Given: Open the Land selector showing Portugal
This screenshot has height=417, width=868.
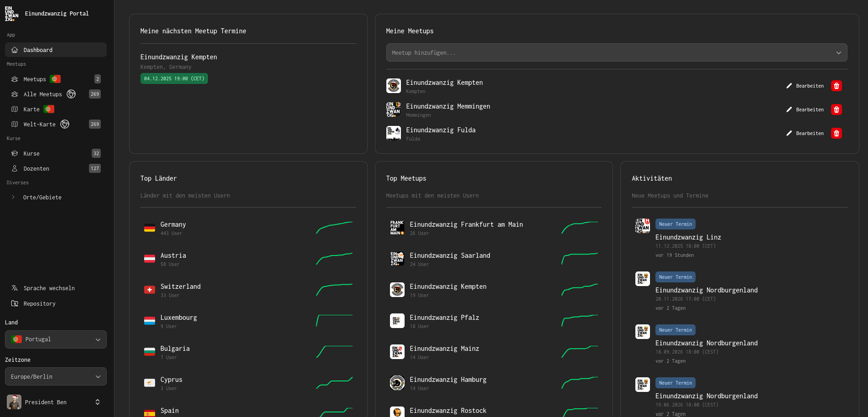Looking at the screenshot, I should tap(56, 339).
